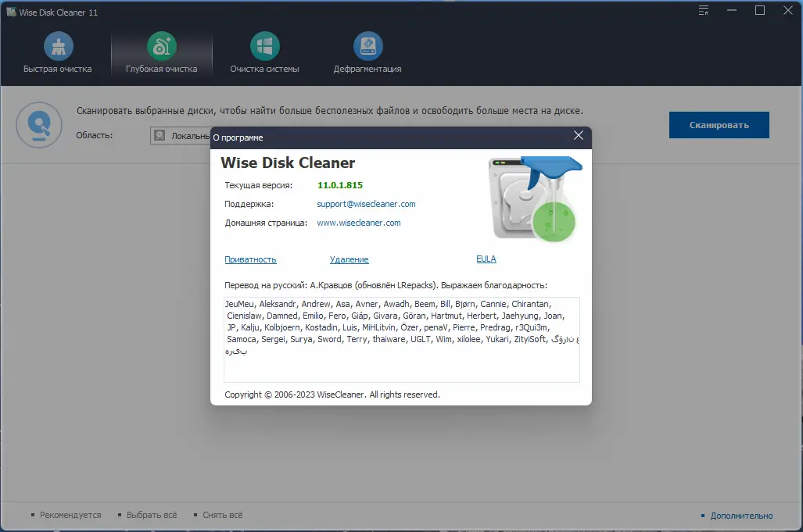Select the Быстрая очистка broom icon
This screenshot has height=532, width=803.
pyautogui.click(x=57, y=45)
